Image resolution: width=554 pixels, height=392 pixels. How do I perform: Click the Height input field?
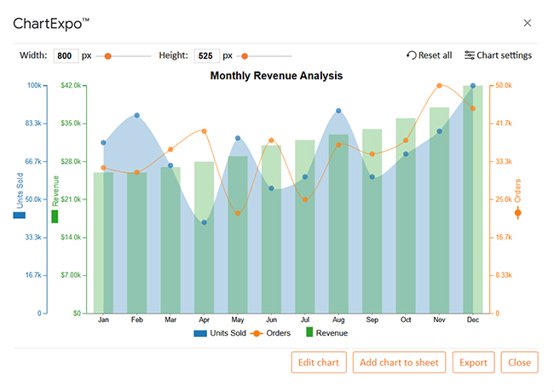click(206, 55)
